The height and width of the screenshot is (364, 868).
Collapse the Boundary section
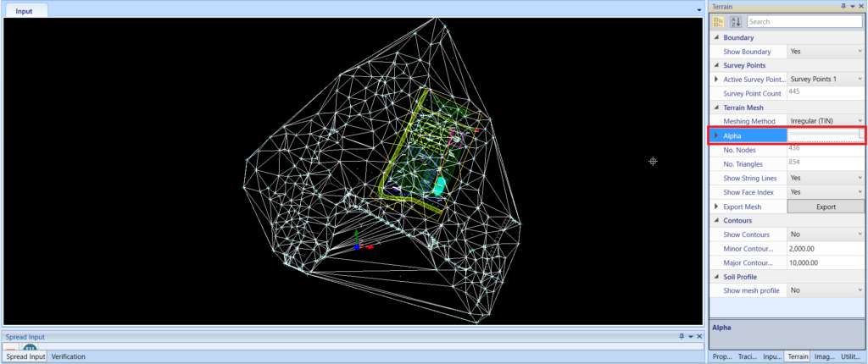point(717,37)
